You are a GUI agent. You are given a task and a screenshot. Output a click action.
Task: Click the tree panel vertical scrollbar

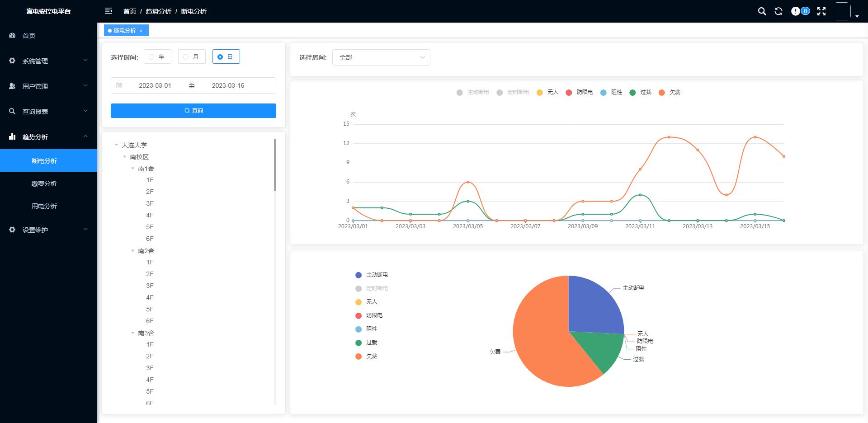(x=275, y=165)
